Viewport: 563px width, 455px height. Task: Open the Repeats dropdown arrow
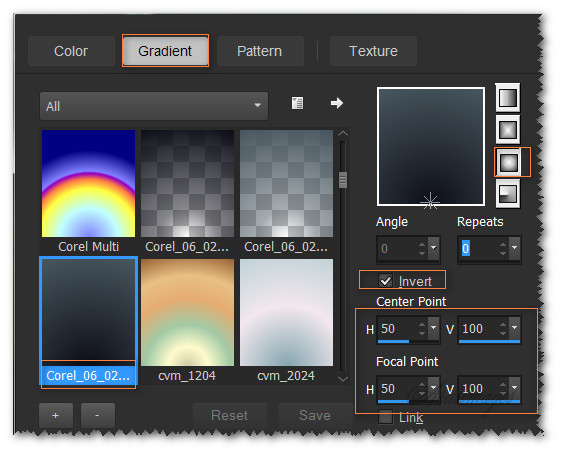(x=515, y=248)
